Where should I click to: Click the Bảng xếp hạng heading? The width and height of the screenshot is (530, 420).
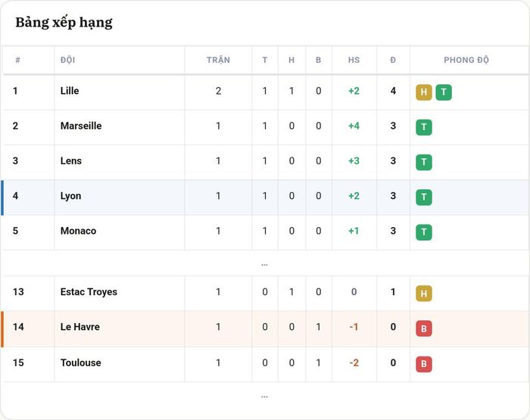pyautogui.click(x=64, y=23)
